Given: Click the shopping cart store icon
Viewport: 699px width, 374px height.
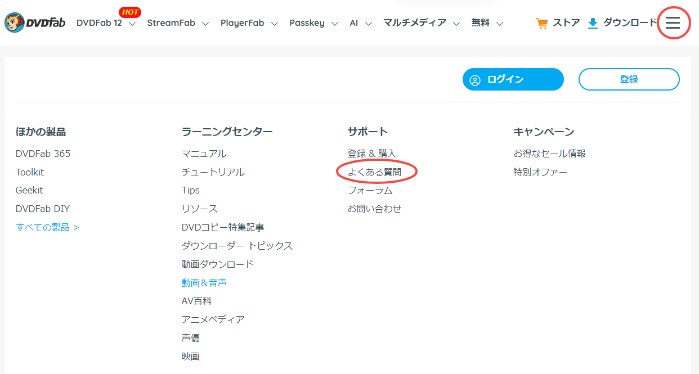Looking at the screenshot, I should [x=542, y=23].
